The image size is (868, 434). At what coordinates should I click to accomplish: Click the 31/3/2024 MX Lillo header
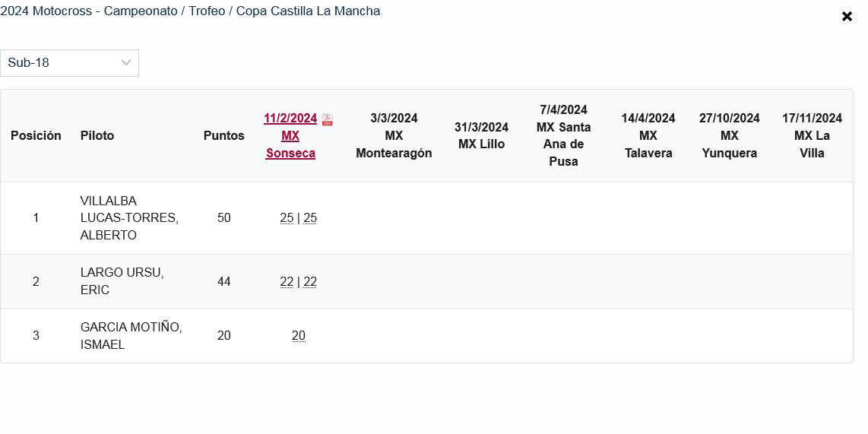tap(482, 136)
